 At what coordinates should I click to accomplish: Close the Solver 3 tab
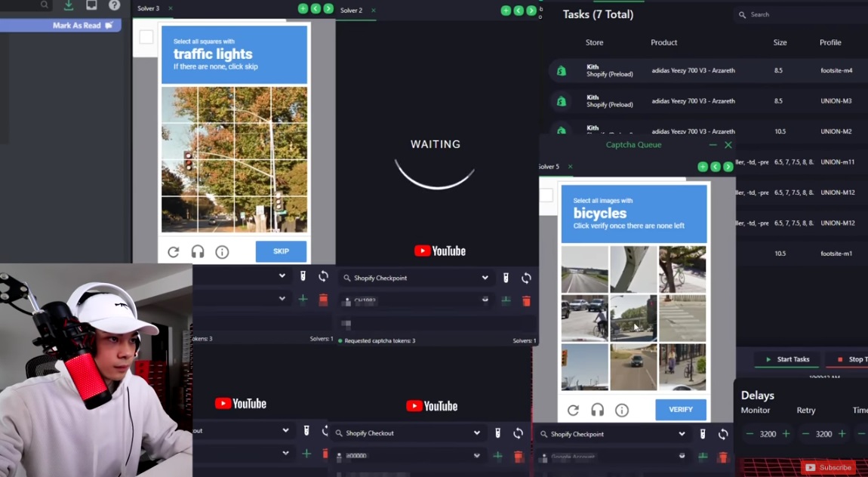(x=170, y=8)
